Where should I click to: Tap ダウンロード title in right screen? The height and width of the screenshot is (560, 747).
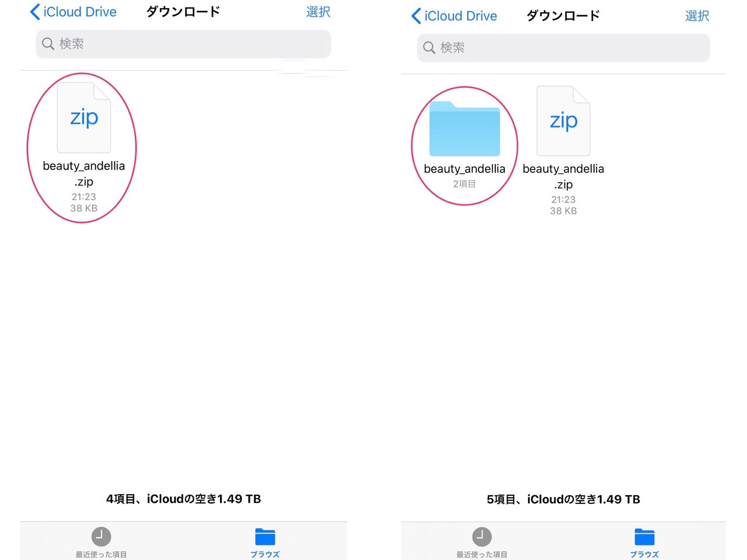[x=563, y=16]
